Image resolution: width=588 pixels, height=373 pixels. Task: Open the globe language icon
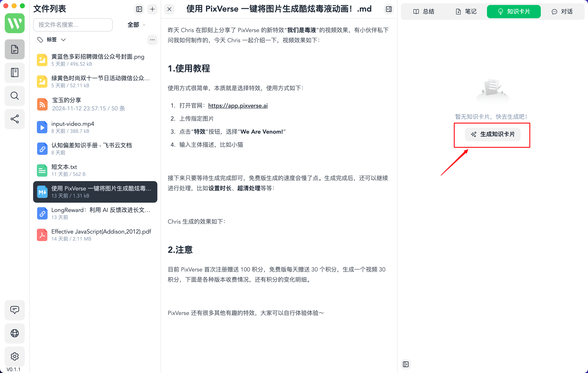[x=15, y=333]
